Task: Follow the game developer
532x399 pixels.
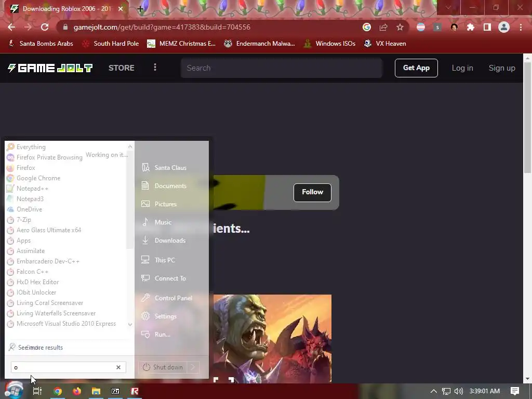Action: (x=312, y=192)
